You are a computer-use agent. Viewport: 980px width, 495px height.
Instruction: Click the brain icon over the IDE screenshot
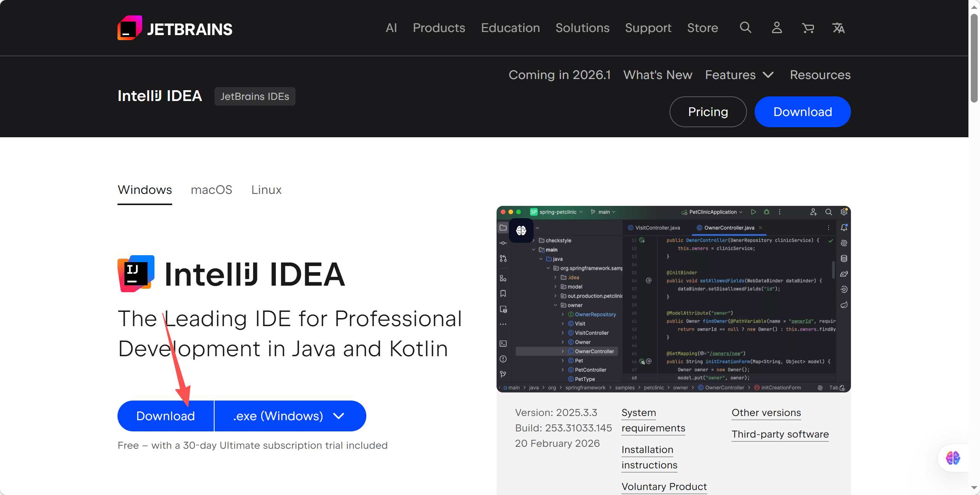point(521,231)
